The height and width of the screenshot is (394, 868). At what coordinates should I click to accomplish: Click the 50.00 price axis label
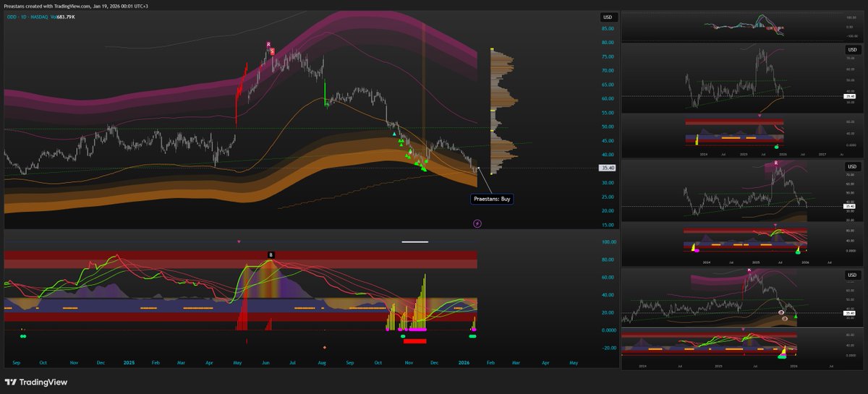click(x=608, y=127)
